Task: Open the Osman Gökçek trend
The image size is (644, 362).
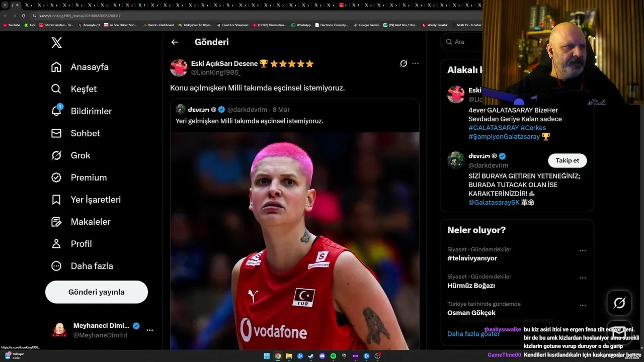Action: [x=471, y=313]
